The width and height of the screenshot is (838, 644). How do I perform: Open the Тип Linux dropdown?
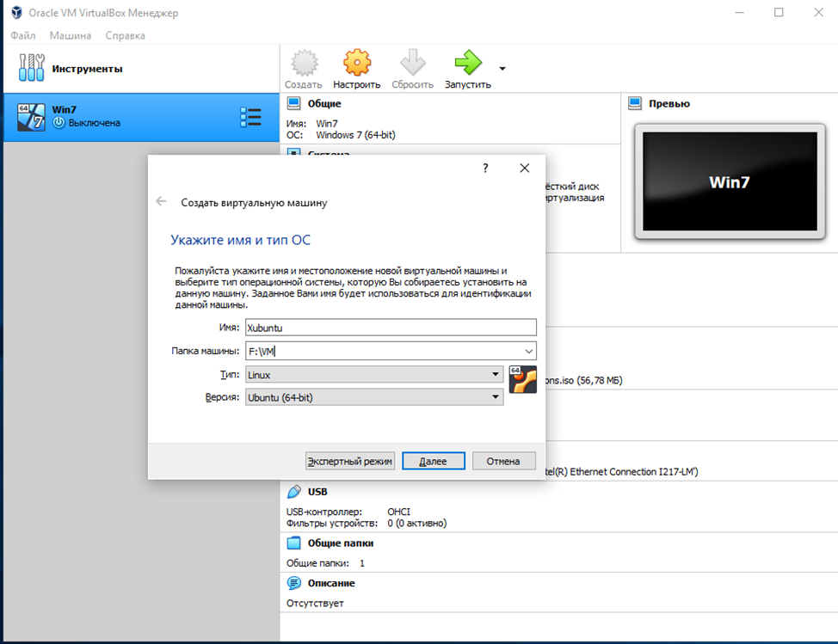click(x=374, y=374)
